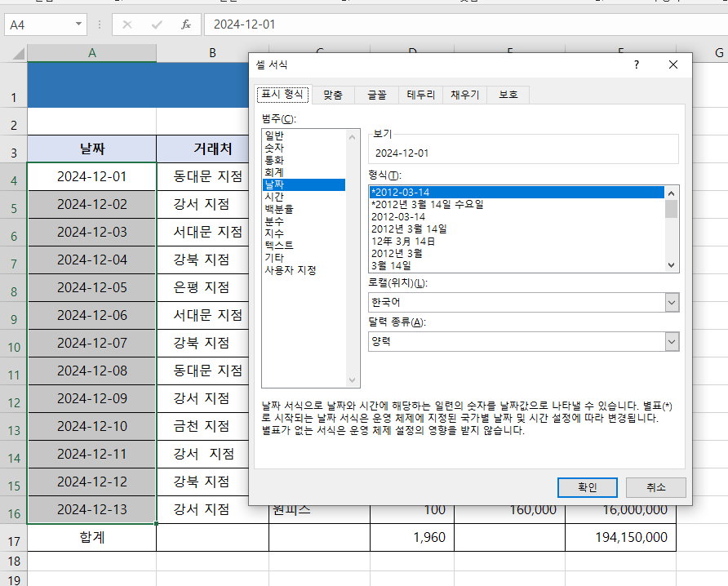
Task: Click cell with date 2024-12-13
Action: point(92,510)
